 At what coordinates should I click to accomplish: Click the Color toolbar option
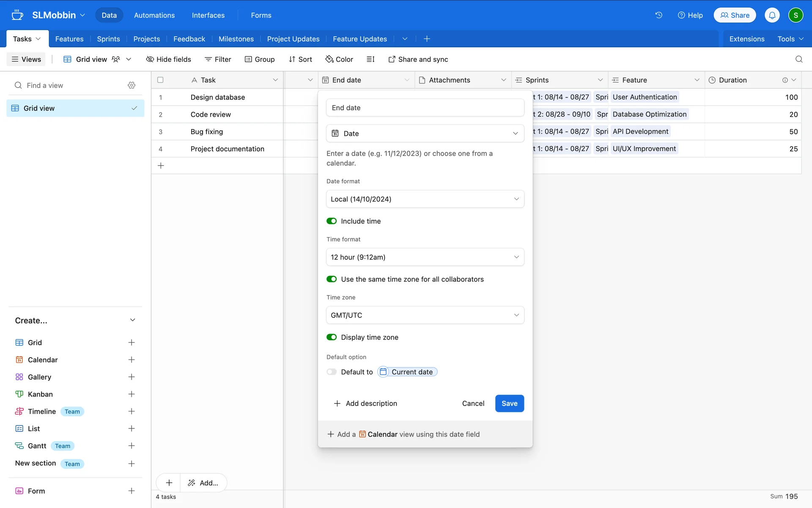coord(339,59)
